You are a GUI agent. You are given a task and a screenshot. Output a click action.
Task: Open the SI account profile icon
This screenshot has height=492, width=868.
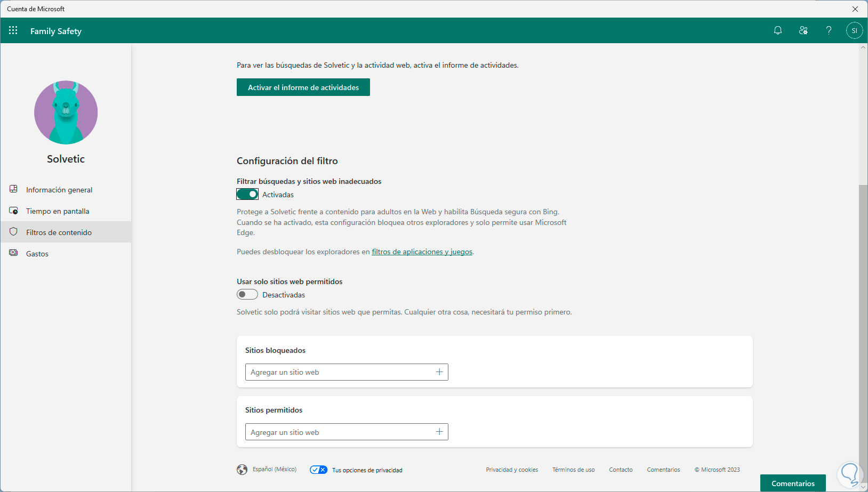(x=855, y=30)
